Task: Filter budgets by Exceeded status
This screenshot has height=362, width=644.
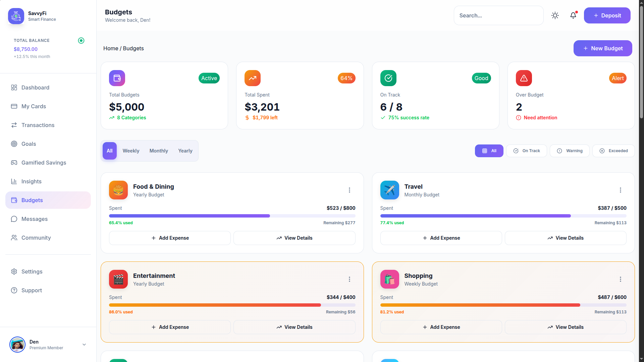Action: [613, 151]
